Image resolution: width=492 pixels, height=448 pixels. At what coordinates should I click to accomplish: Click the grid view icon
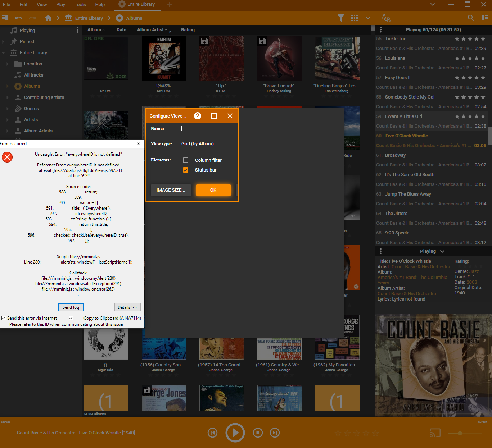(355, 18)
